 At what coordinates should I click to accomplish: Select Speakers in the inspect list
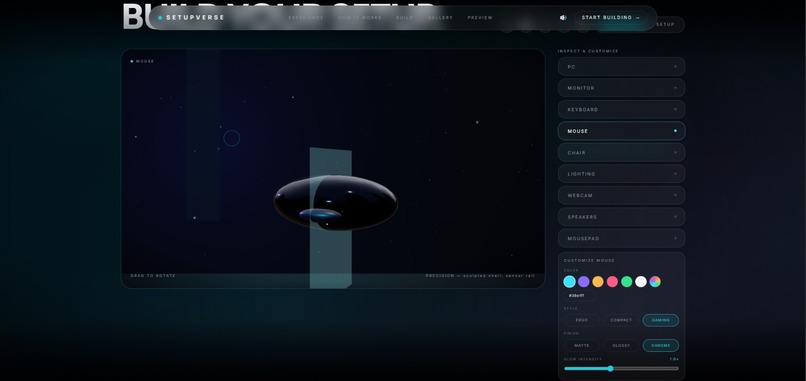click(621, 217)
